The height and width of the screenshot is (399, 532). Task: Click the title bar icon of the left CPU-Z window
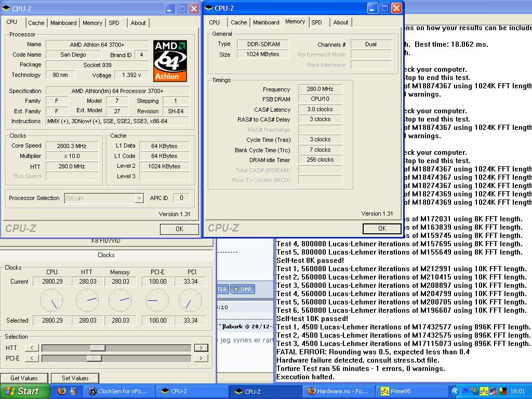pos(6,8)
